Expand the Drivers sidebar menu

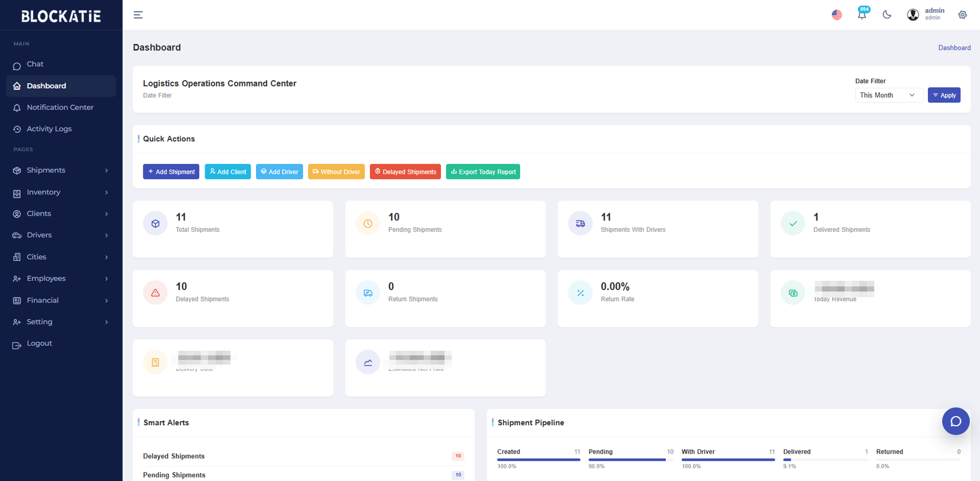(61, 235)
